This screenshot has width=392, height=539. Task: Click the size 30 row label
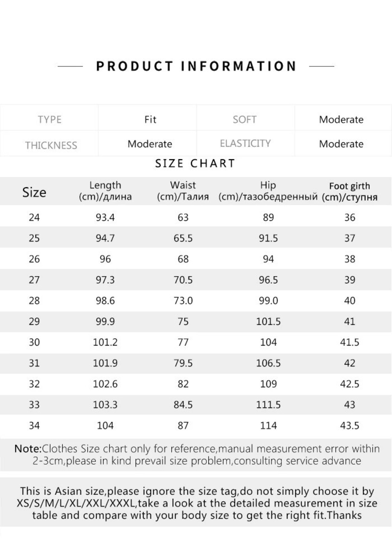pyautogui.click(x=34, y=342)
